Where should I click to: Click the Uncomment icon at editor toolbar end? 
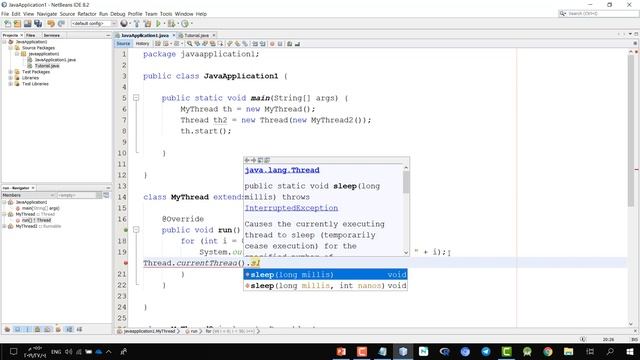click(297, 44)
